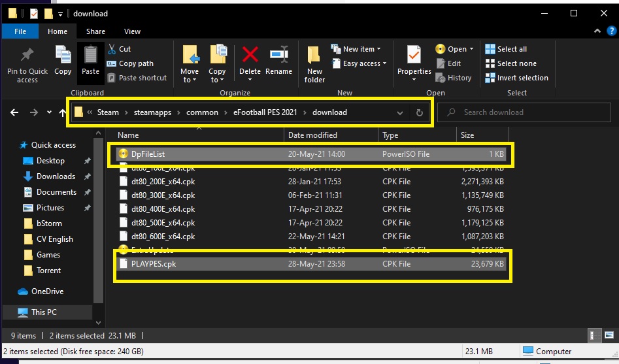The width and height of the screenshot is (619, 364).
Task: Refresh the download folder view
Action: click(x=420, y=113)
